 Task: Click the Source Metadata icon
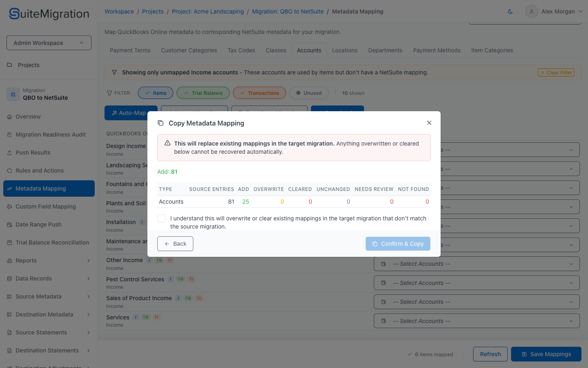pyautogui.click(x=9, y=296)
